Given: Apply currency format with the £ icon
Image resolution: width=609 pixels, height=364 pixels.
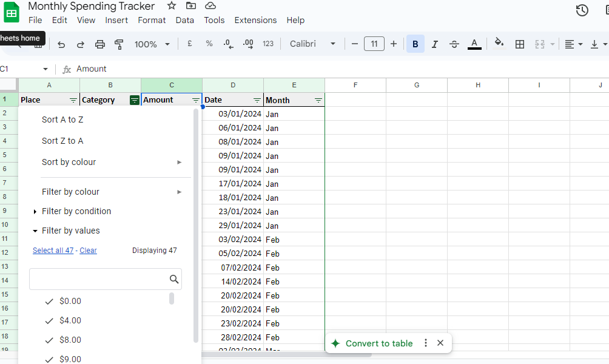Looking at the screenshot, I should click(189, 43).
